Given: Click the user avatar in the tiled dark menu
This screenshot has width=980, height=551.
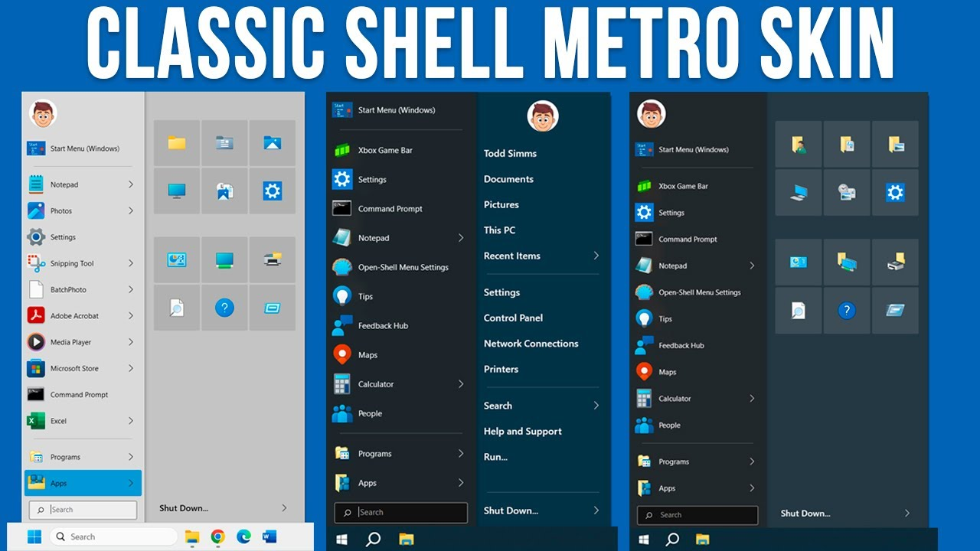Looking at the screenshot, I should click(652, 115).
